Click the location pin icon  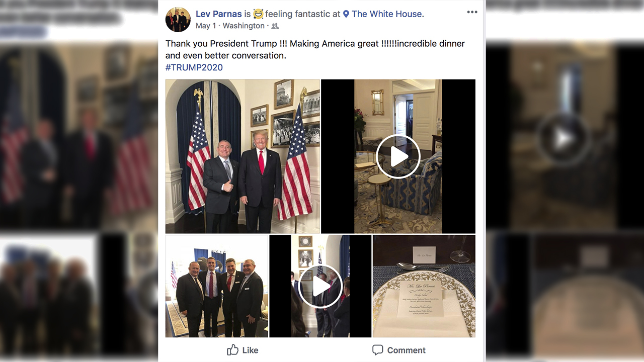(346, 14)
